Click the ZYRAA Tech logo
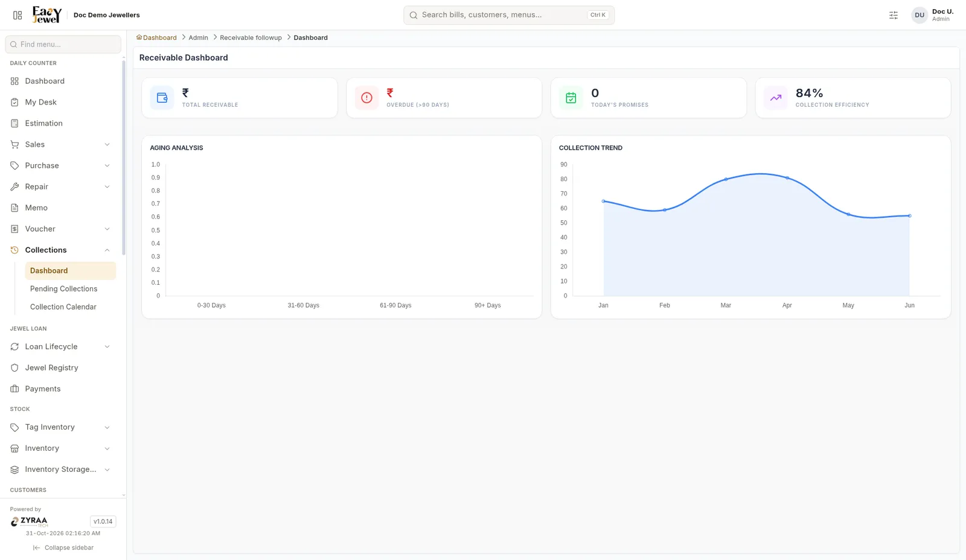This screenshot has height=560, width=966. point(29,521)
